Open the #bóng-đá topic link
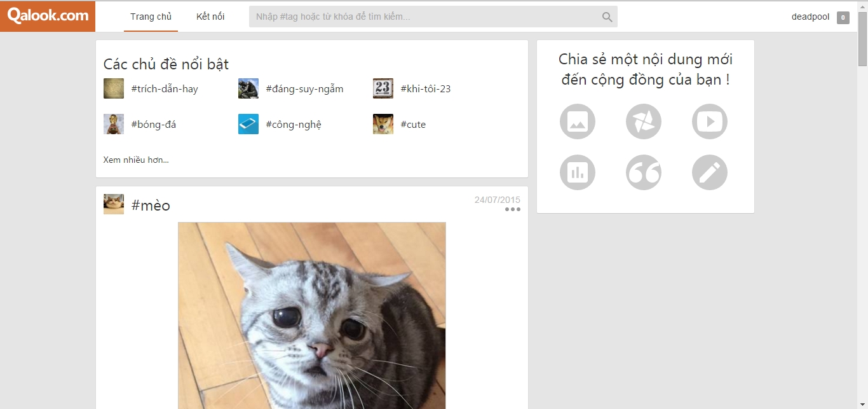This screenshot has width=868, height=409. (x=153, y=125)
